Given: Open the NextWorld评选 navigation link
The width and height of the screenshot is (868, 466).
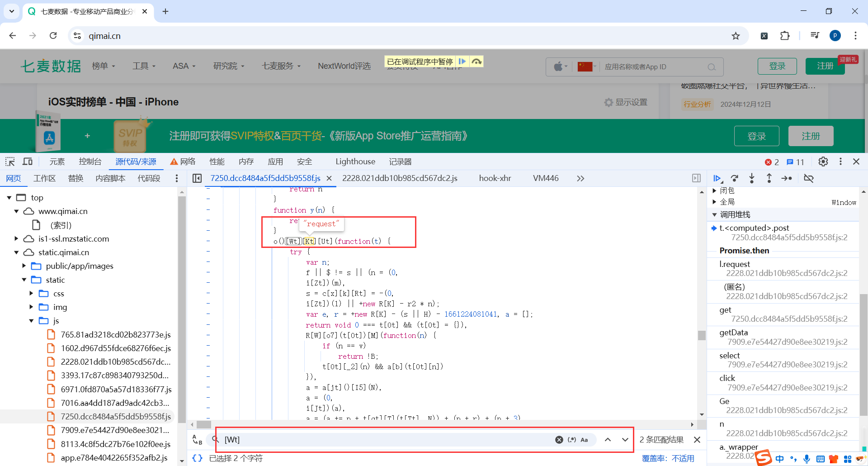Looking at the screenshot, I should (344, 66).
